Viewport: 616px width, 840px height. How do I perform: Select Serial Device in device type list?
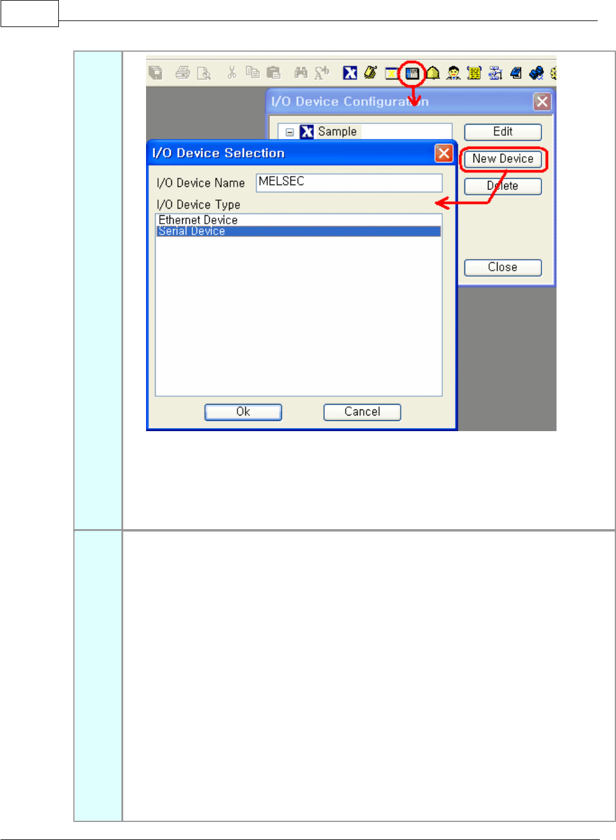coord(299,231)
